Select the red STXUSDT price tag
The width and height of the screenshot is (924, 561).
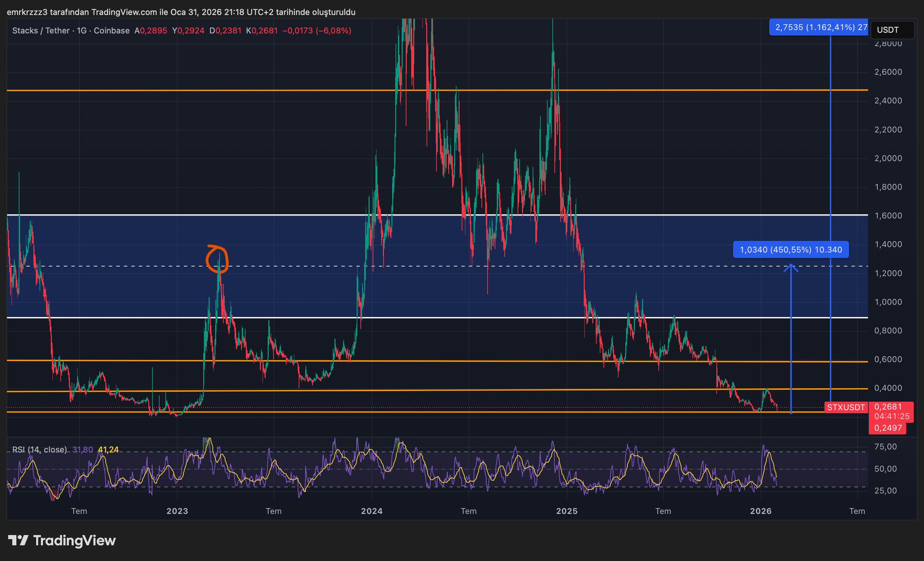tap(845, 407)
